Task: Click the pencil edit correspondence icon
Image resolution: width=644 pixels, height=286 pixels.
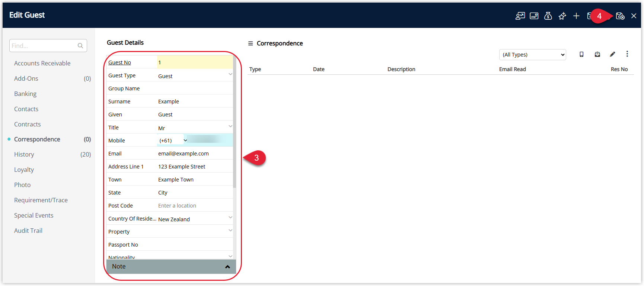Action: point(612,54)
